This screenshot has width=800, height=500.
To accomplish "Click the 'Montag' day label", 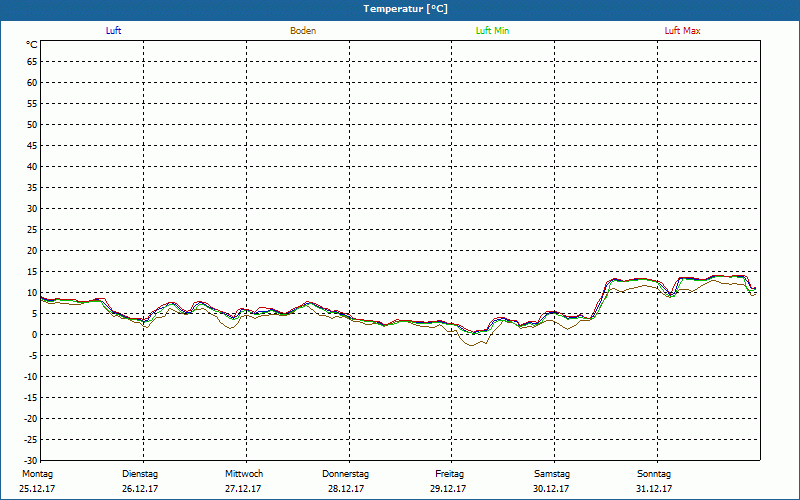I will 37,474.
